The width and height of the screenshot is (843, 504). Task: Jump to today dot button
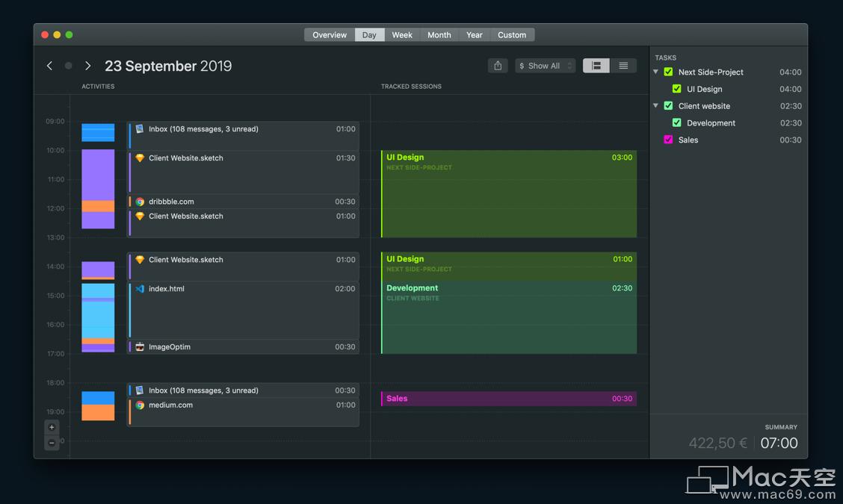(68, 66)
